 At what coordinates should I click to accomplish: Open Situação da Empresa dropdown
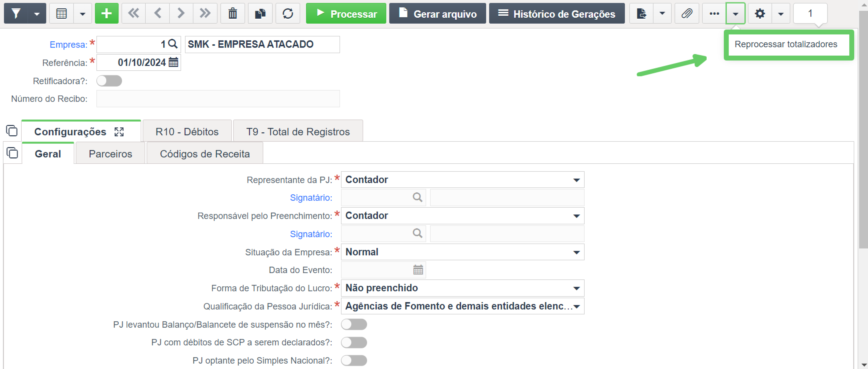pyautogui.click(x=463, y=252)
